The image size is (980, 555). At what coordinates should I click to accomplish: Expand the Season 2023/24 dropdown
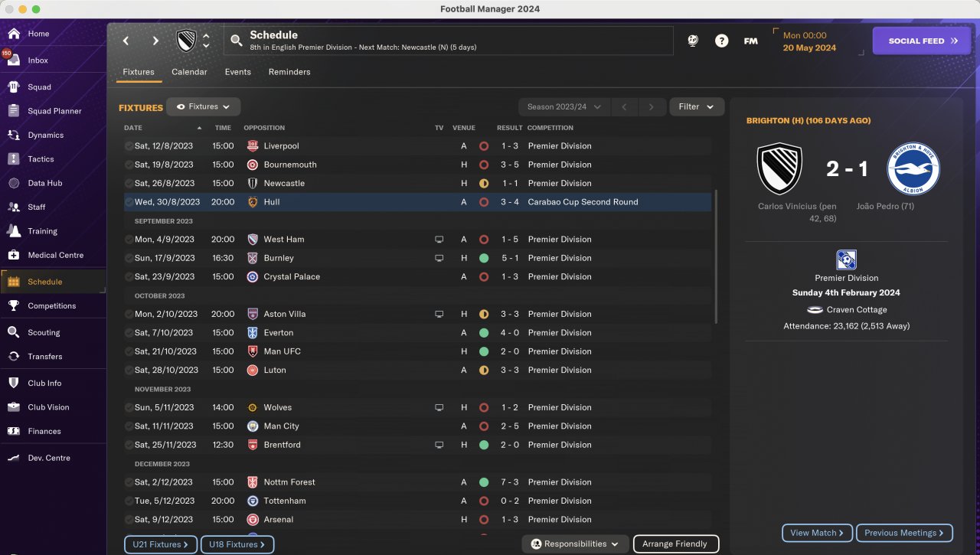pos(563,107)
